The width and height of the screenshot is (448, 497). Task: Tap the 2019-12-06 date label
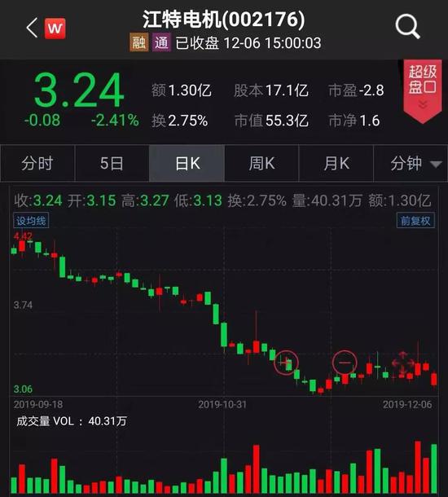(x=407, y=404)
